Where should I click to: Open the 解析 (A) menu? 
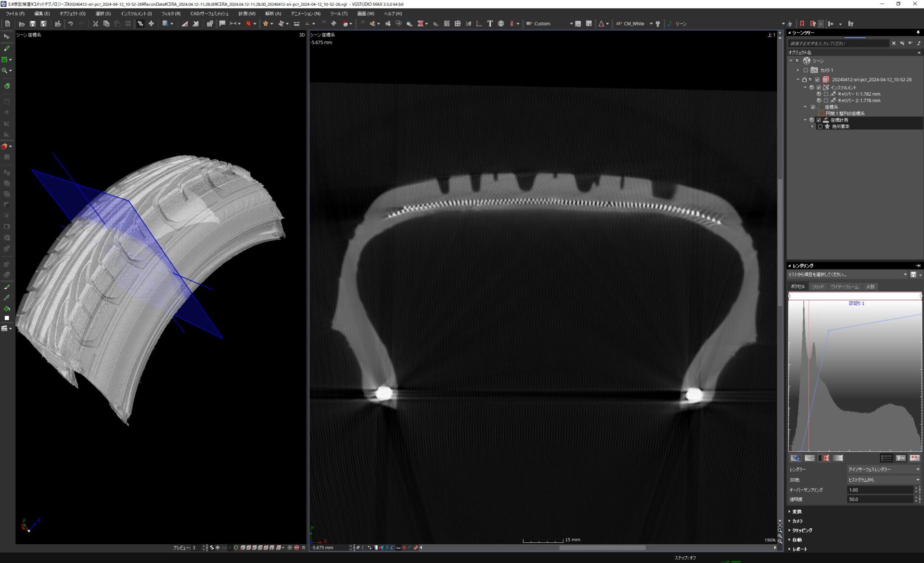pos(273,13)
